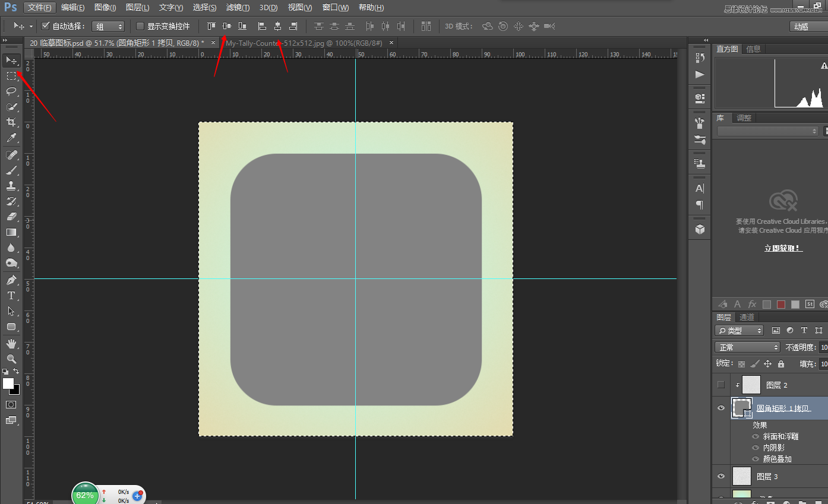This screenshot has height=504, width=828.
Task: Select the Eyedropper tool
Action: click(x=11, y=138)
